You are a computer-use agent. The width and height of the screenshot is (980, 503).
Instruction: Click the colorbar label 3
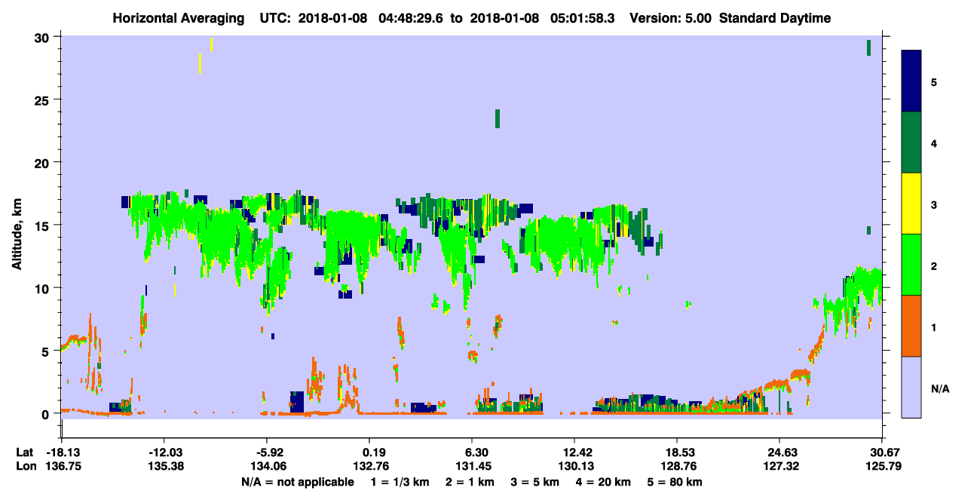(x=934, y=204)
